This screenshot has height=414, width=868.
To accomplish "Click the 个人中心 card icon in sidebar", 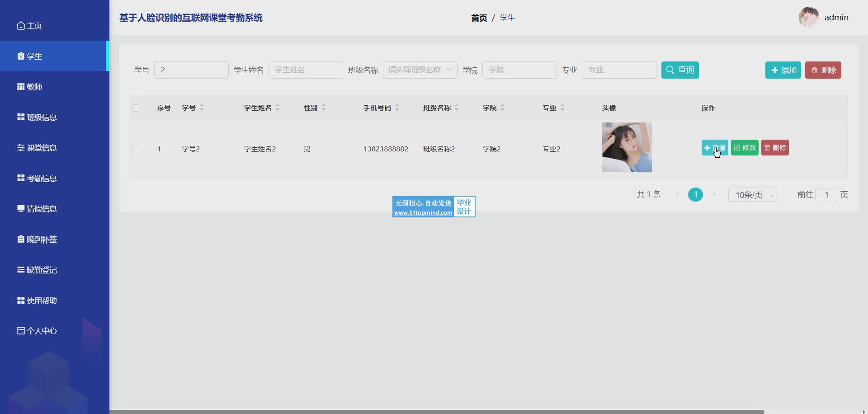I will coord(21,331).
